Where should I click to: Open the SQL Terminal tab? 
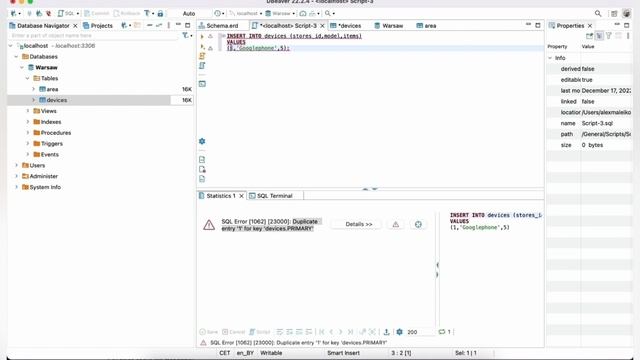tap(271, 196)
